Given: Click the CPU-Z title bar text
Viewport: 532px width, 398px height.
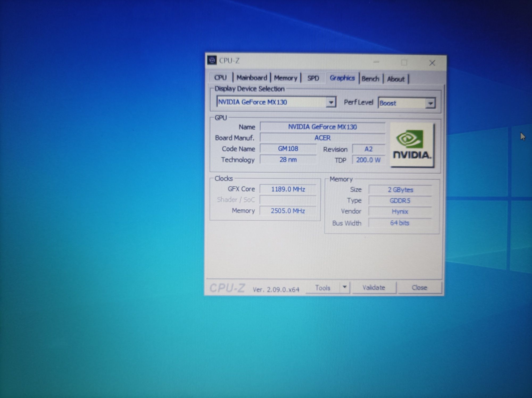Looking at the screenshot, I should click(229, 61).
